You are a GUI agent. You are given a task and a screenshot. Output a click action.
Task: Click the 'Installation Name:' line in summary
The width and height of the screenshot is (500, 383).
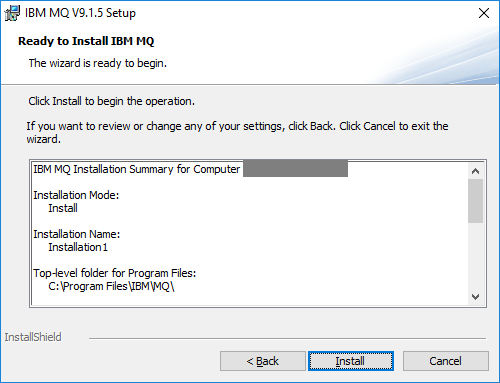pos(77,234)
